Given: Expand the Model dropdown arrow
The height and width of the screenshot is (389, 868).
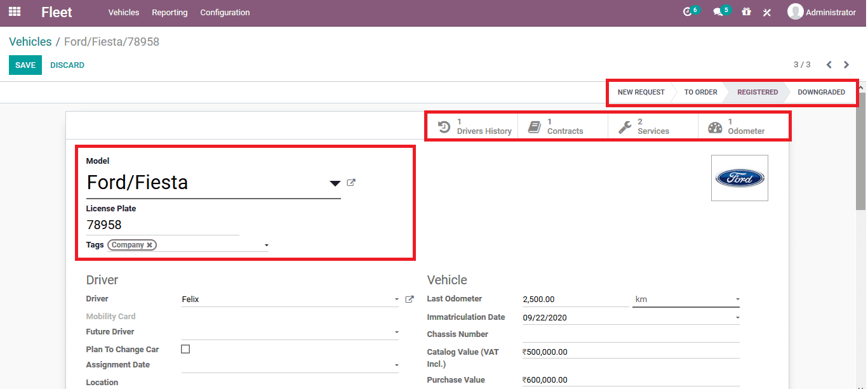Looking at the screenshot, I should pyautogui.click(x=335, y=183).
